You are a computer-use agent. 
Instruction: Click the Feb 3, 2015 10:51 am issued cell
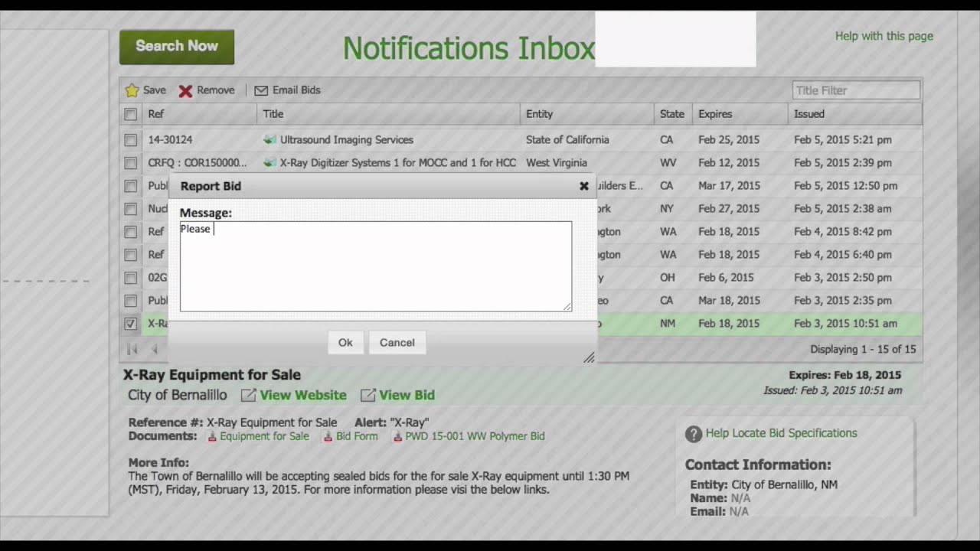click(845, 324)
